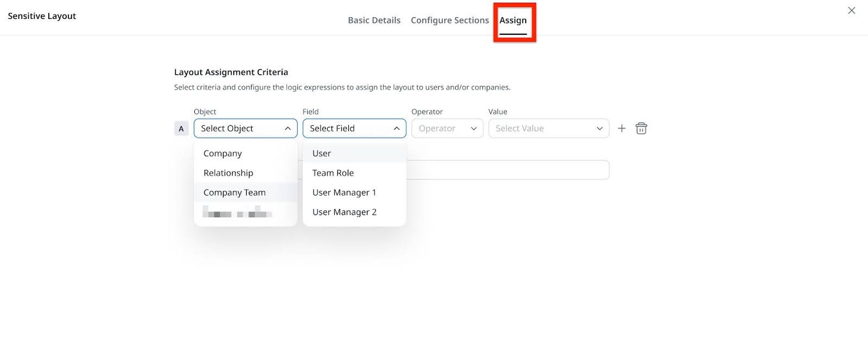Screen dimensions: 868x342
Task: Click the Sensitive Layout title text
Action: click(42, 16)
